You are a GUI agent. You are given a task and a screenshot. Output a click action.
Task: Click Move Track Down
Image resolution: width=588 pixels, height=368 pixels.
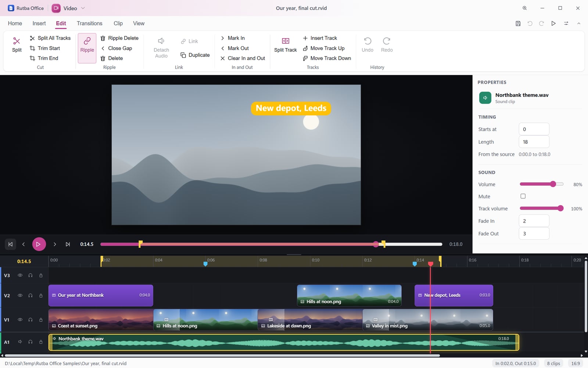pos(327,58)
